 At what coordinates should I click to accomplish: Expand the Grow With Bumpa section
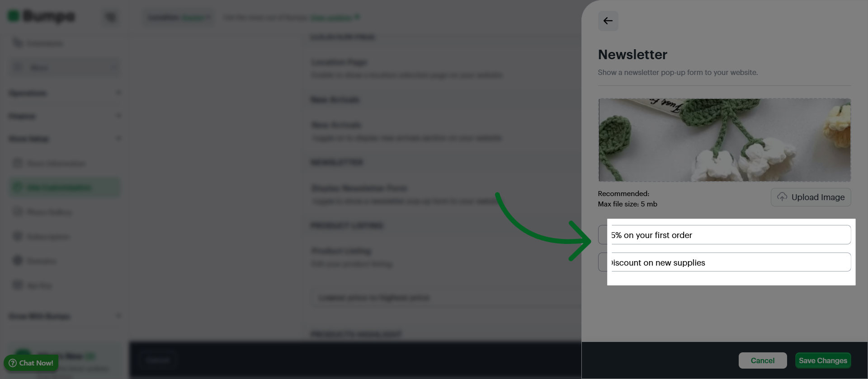coord(65,316)
